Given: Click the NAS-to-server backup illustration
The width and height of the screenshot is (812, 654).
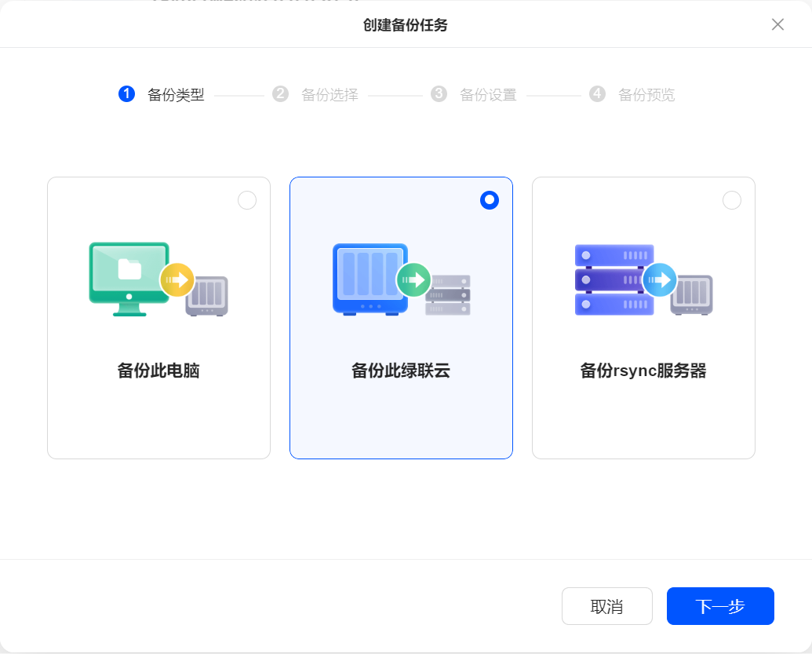Looking at the screenshot, I should click(402, 280).
